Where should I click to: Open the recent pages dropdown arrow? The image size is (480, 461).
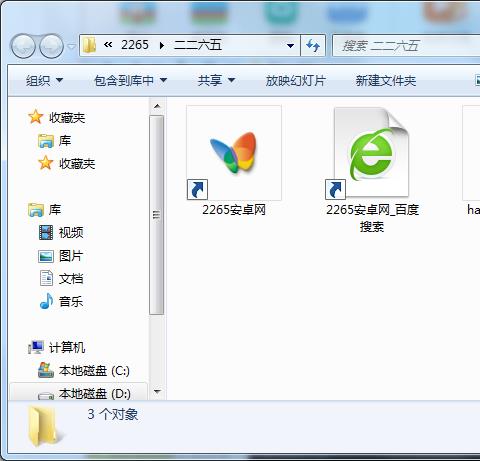(71, 46)
